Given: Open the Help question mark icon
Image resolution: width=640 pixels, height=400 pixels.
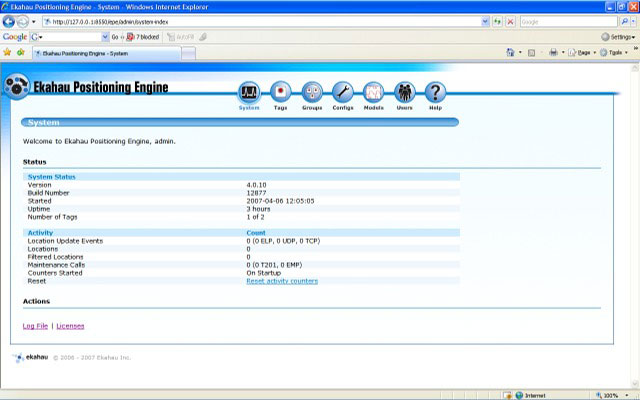Looking at the screenshot, I should coord(435,92).
